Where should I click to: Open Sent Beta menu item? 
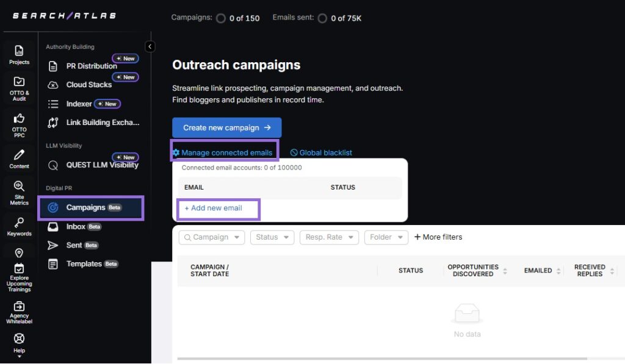click(73, 245)
